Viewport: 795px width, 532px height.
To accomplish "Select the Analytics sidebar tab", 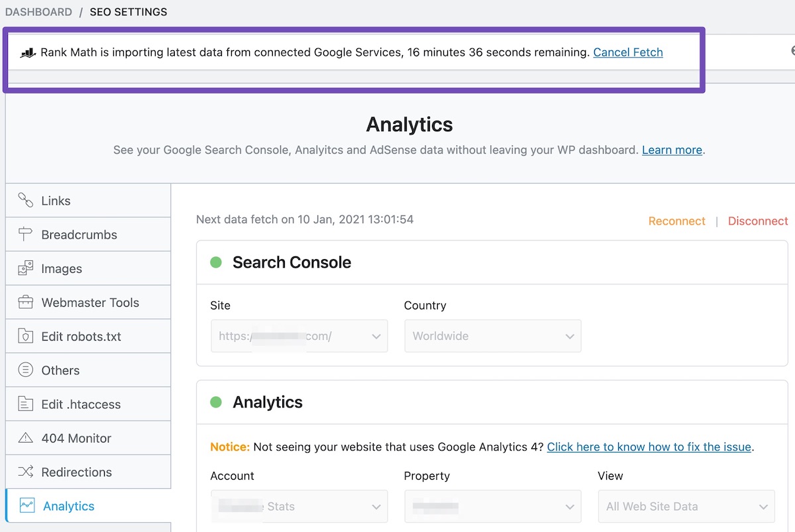I will pyautogui.click(x=88, y=505).
